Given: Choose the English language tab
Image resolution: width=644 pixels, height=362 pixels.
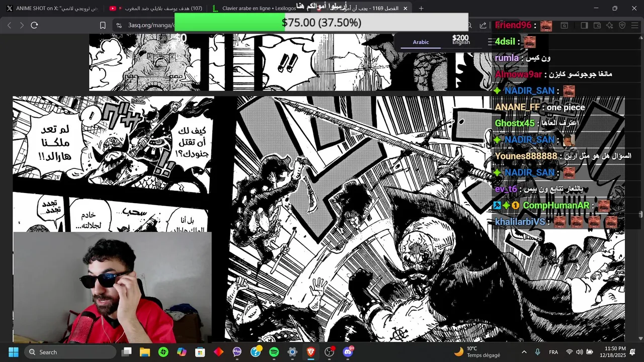Looking at the screenshot, I should (461, 42).
